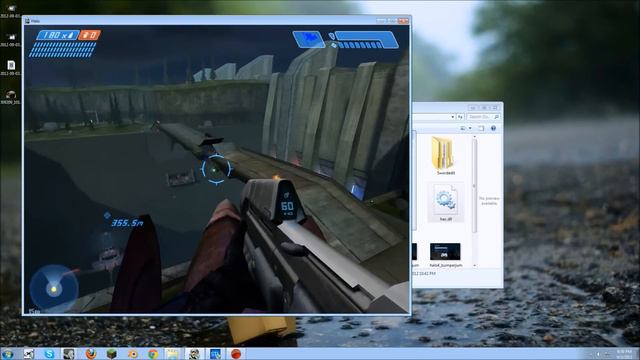Switch to the Halo game taskbar button

(194, 354)
